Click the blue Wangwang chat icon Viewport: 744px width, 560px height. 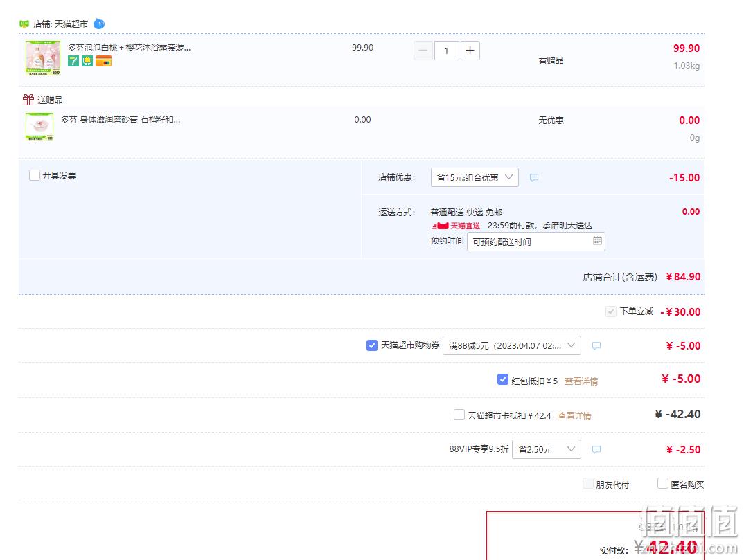pos(98,24)
